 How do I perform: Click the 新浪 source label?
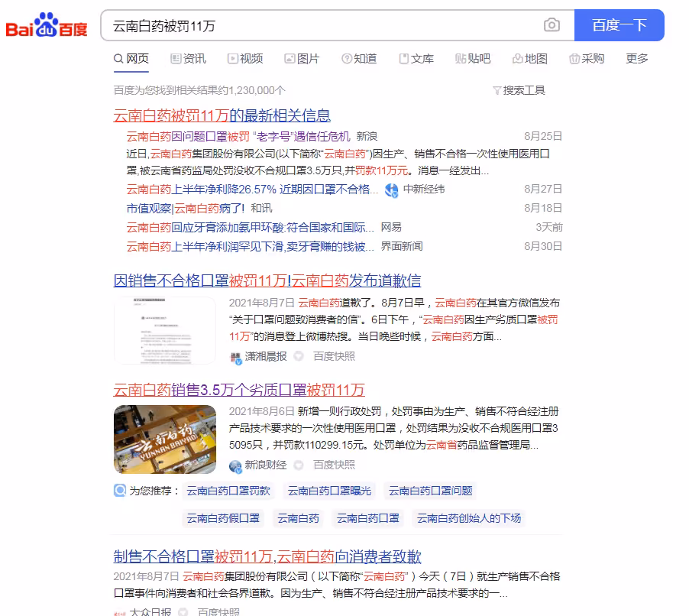click(x=367, y=136)
